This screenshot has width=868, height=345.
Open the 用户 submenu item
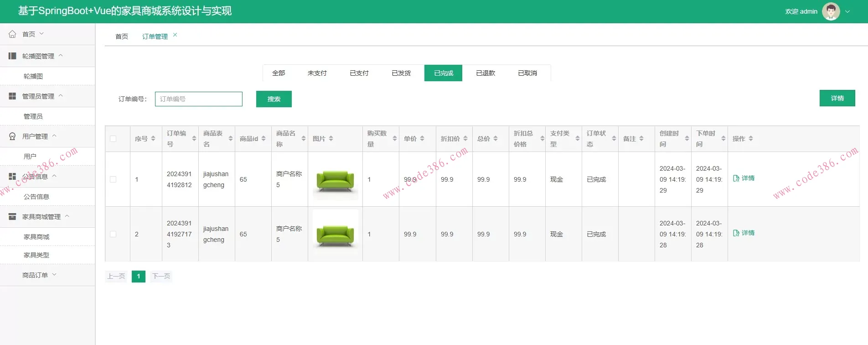click(47, 157)
